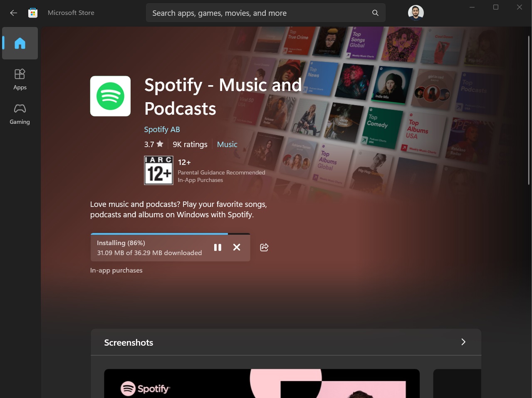Click the Microsoft Store logo icon

point(33,13)
